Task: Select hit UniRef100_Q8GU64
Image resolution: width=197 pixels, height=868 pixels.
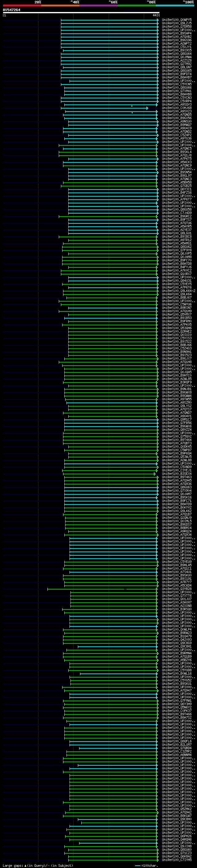Action: click(177, 54)
